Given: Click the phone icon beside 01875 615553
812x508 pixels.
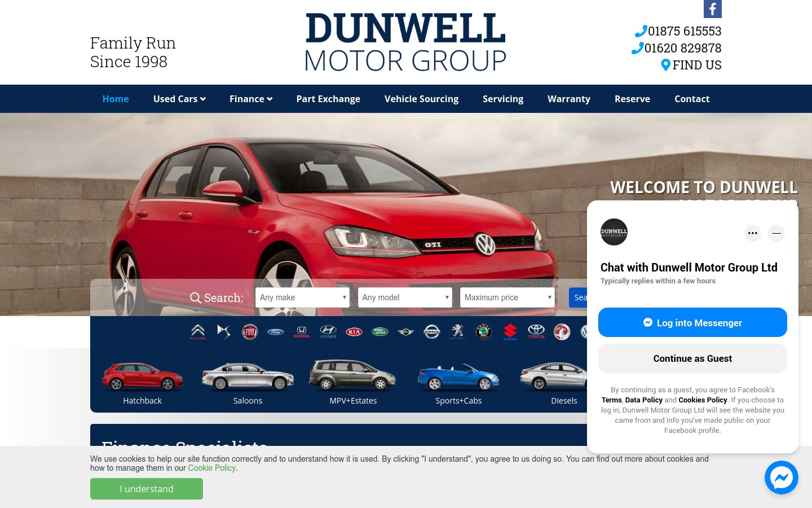Looking at the screenshot, I should pyautogui.click(x=641, y=31).
